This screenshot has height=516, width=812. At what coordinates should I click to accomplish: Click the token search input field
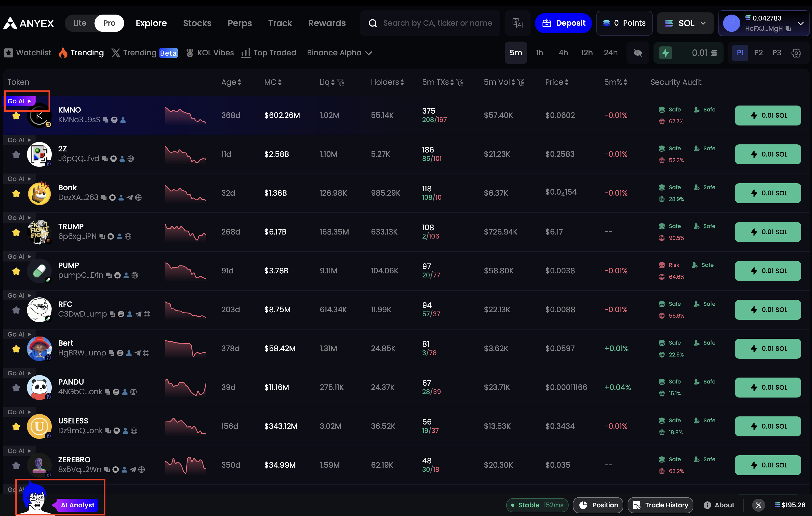[x=437, y=23]
